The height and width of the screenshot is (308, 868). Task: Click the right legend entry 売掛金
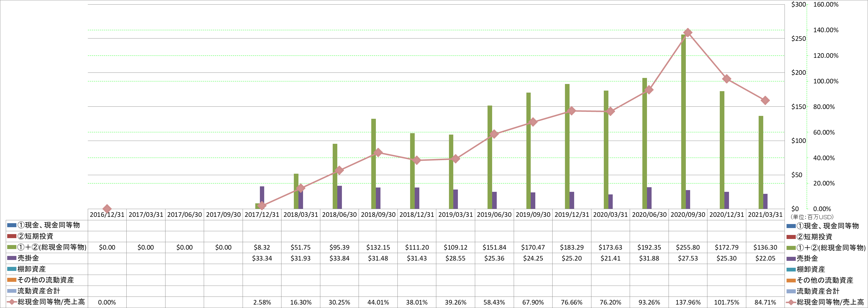click(x=807, y=259)
